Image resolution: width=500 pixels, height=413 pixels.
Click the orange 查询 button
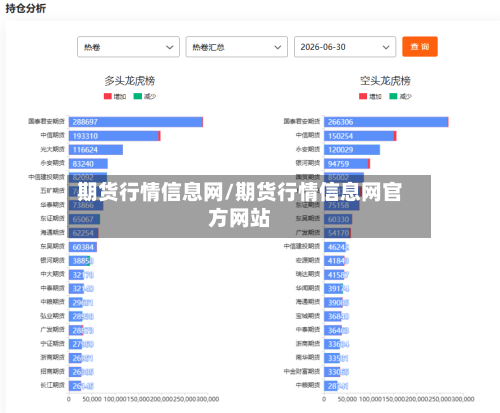tap(420, 47)
